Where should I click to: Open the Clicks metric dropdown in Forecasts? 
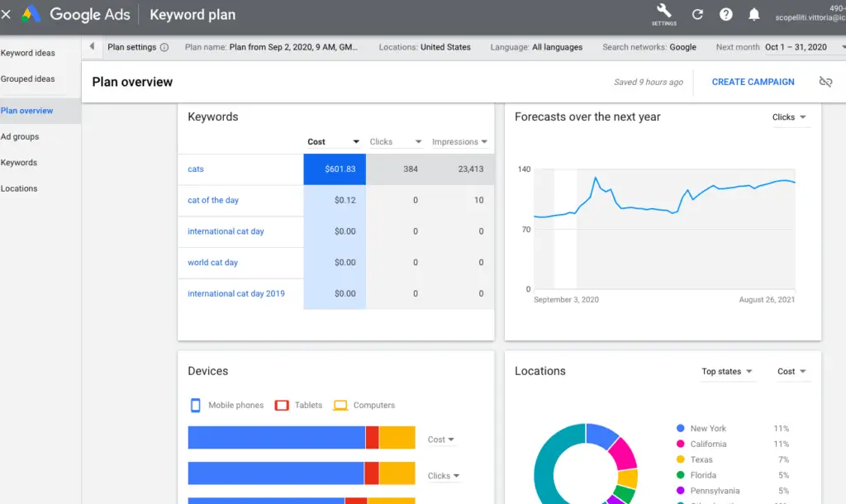pyautogui.click(x=789, y=117)
